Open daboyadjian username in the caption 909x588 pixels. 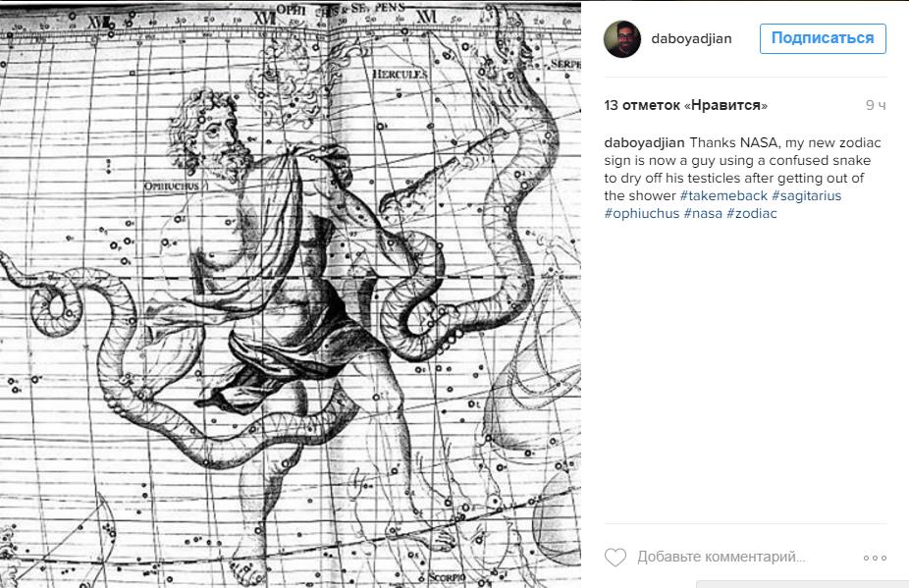point(644,142)
